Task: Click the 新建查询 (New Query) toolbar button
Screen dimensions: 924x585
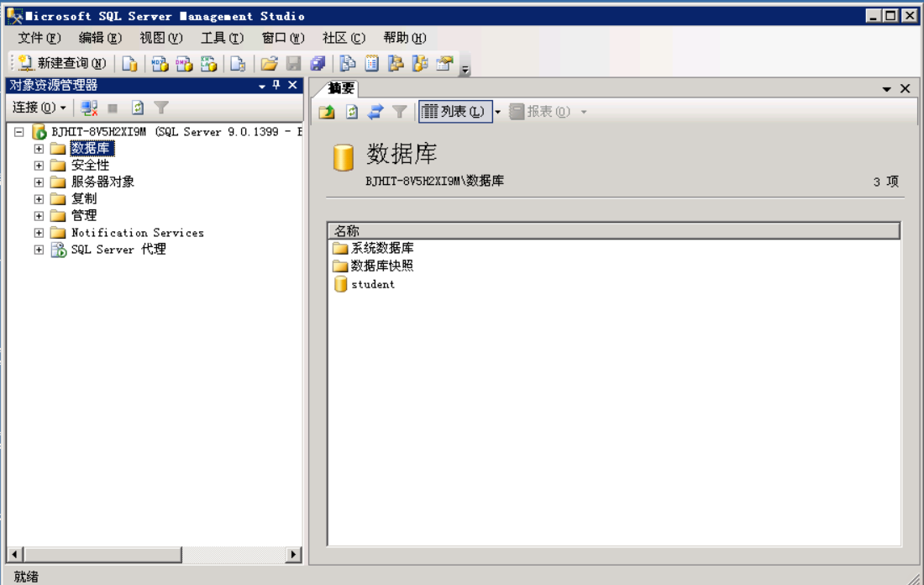Action: pos(62,63)
